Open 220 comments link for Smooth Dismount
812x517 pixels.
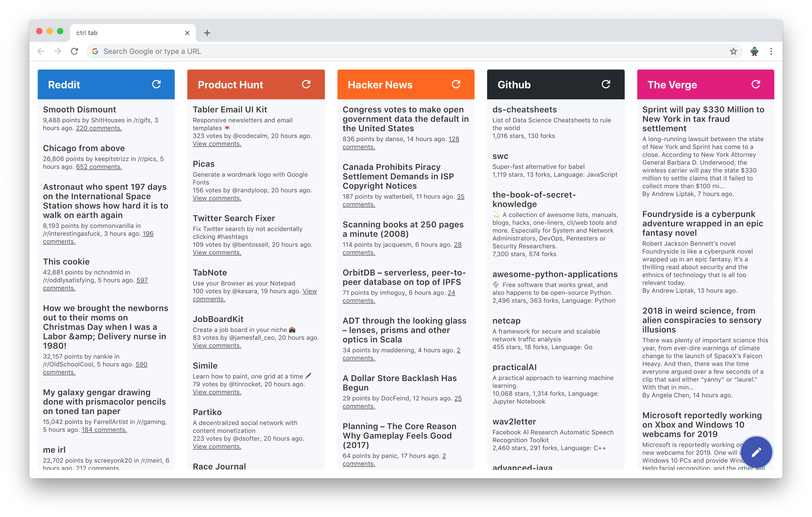click(x=99, y=128)
